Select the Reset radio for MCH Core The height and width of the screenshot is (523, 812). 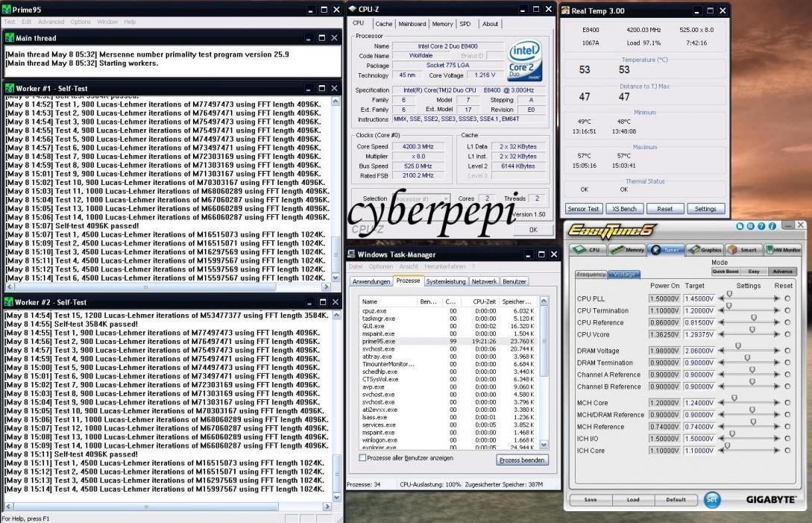[787, 403]
